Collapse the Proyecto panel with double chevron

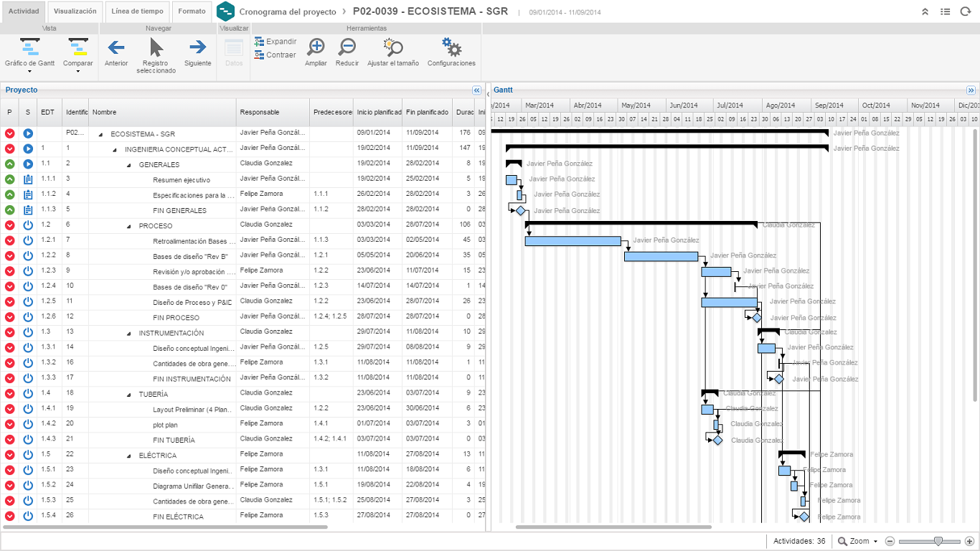pyautogui.click(x=476, y=90)
